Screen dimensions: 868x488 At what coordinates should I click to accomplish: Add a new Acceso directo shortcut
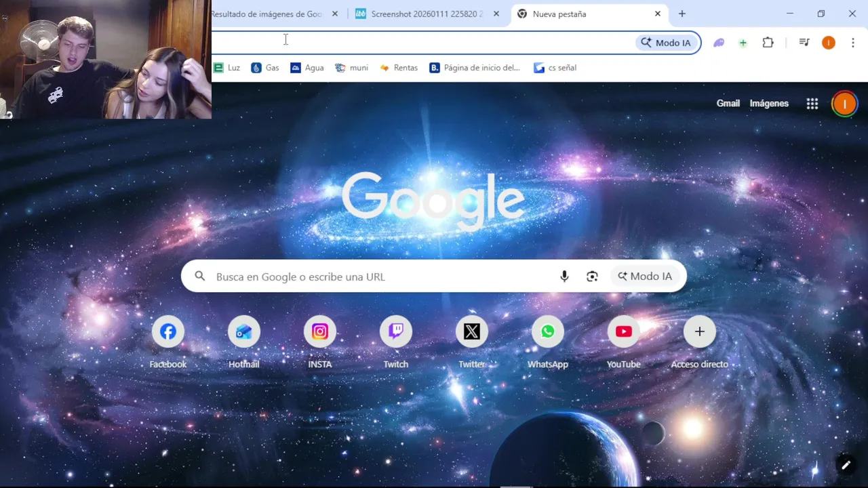(x=700, y=331)
